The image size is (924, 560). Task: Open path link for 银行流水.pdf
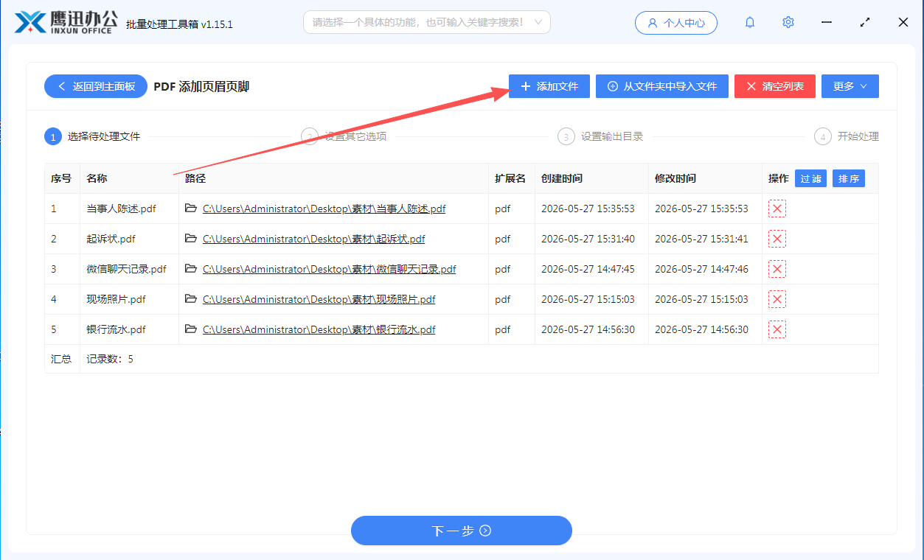coord(319,329)
